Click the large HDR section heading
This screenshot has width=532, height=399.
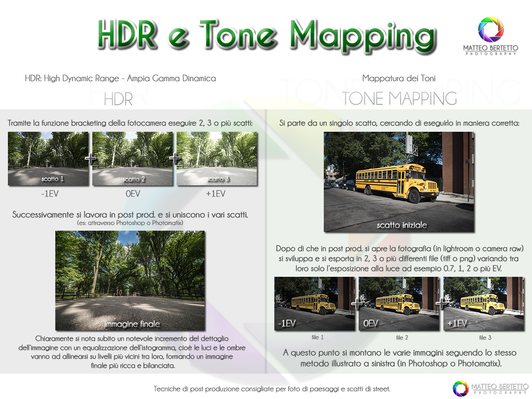pos(118,99)
